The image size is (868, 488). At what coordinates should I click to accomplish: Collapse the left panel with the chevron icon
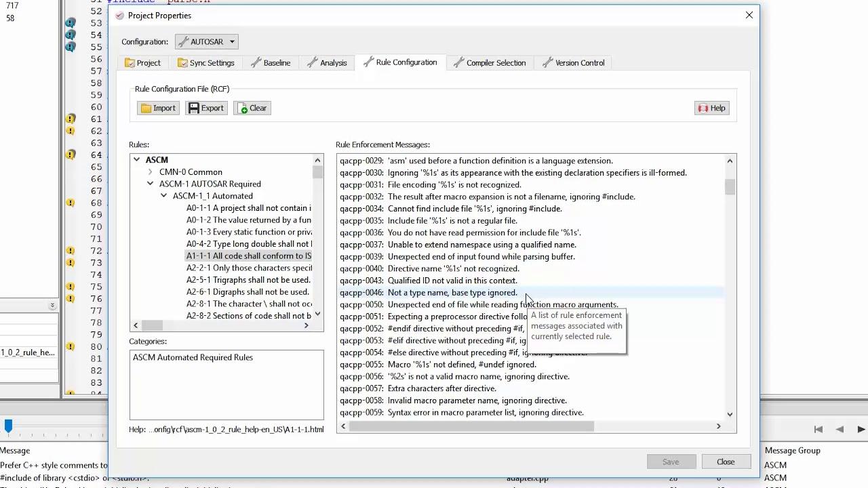tap(52, 306)
